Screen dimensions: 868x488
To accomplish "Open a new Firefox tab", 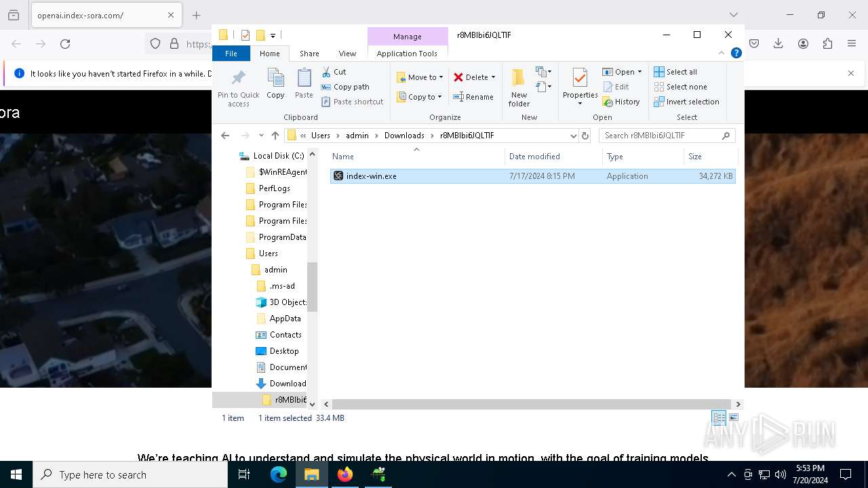I will click(x=196, y=15).
